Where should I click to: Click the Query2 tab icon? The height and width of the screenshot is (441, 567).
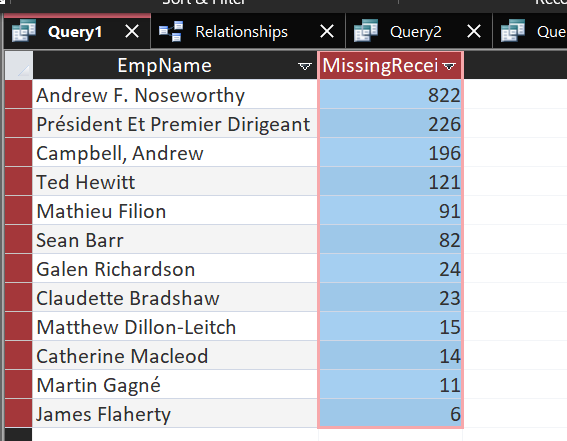(x=366, y=31)
